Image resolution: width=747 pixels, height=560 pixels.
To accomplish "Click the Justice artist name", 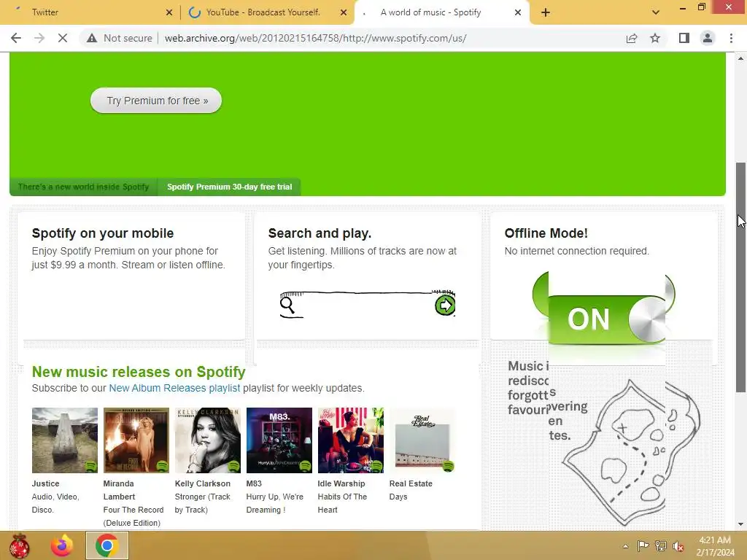I will pos(46,483).
